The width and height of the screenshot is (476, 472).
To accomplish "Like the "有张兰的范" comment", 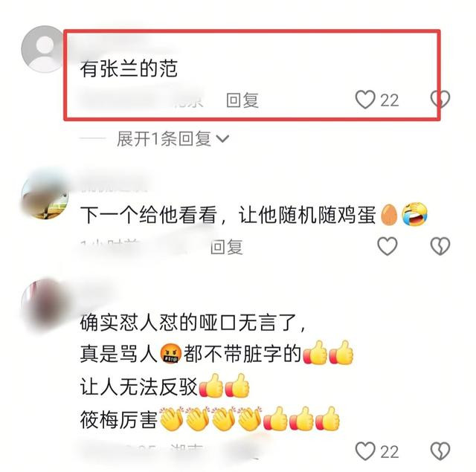I will (365, 100).
